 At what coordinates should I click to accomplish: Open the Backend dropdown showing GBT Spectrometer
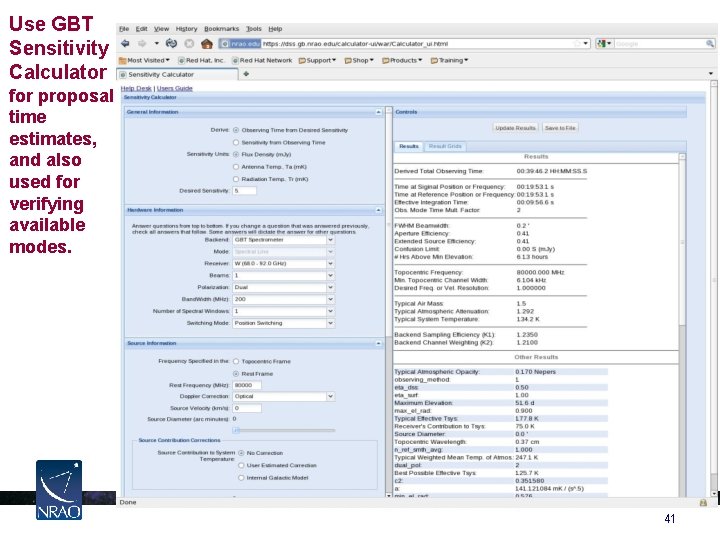pos(283,240)
